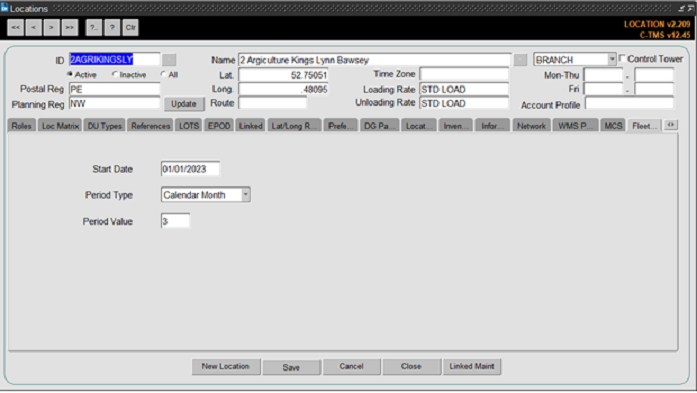Click the Locations window title icon
This screenshot has width=697, height=393.
[4, 8]
